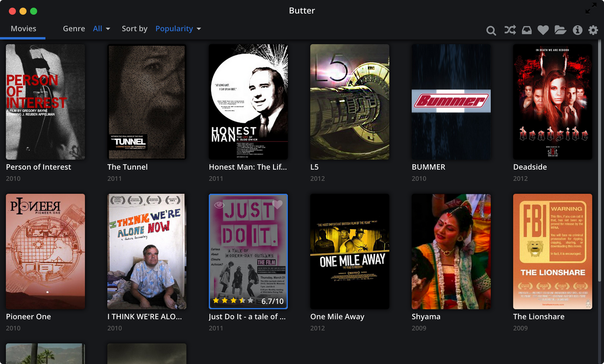
Task: Click The Tunnel title link
Action: click(x=127, y=167)
